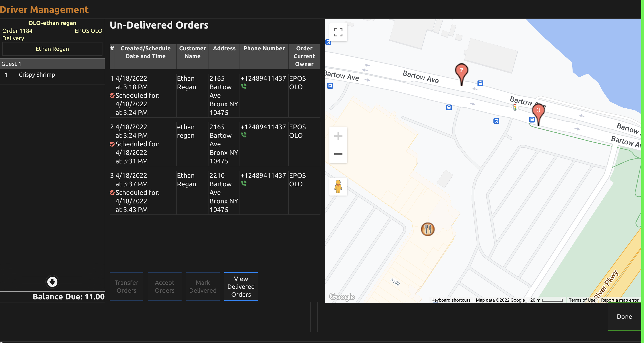Screen dimensions: 644x343
Task: Click the restaurant fork-knife marker
Action: tap(428, 229)
